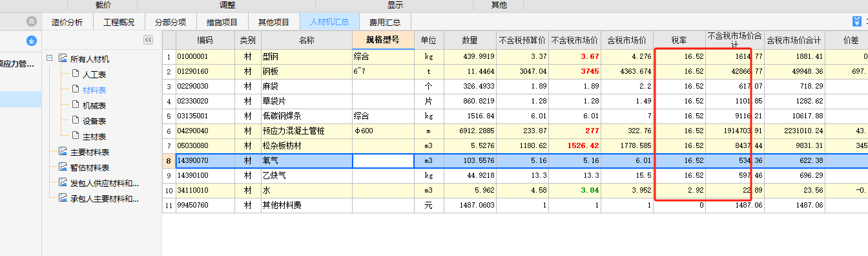This screenshot has height=256, width=868.
Task: Select 主材表 in the tree
Action: coord(94,136)
